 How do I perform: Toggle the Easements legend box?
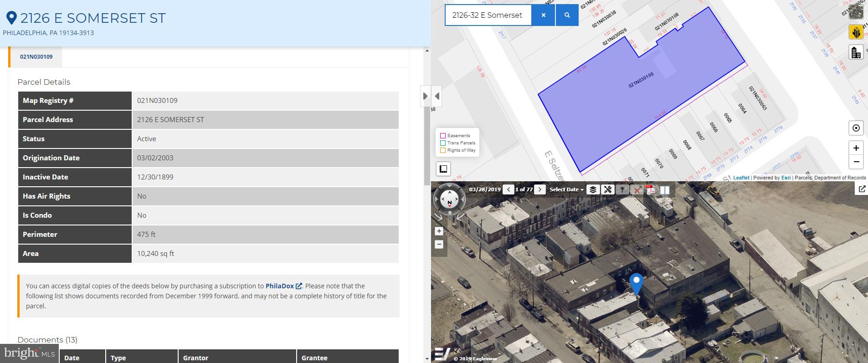[442, 136]
